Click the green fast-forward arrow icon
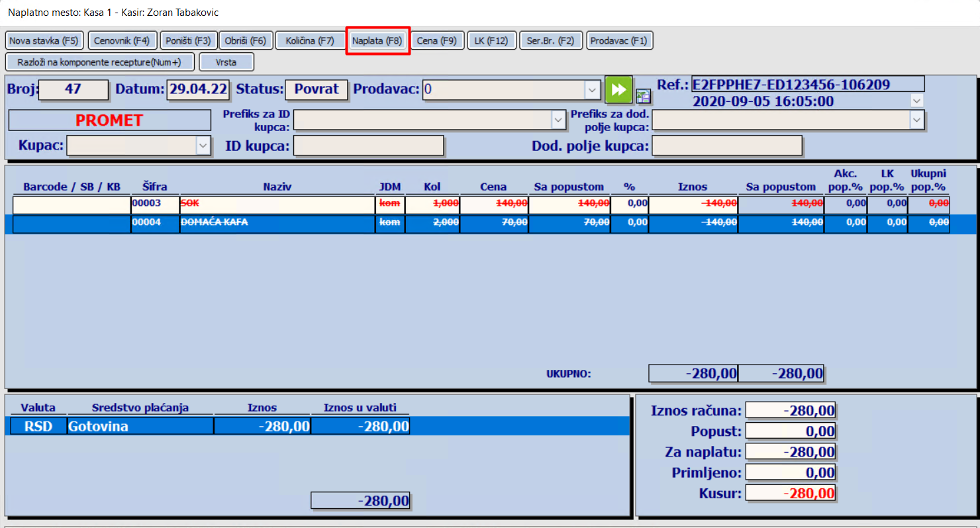This screenshot has width=980, height=528. point(618,89)
